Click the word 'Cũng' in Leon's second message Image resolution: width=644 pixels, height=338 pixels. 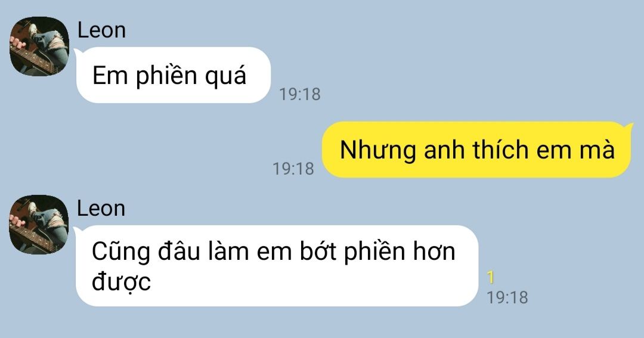tap(120, 252)
